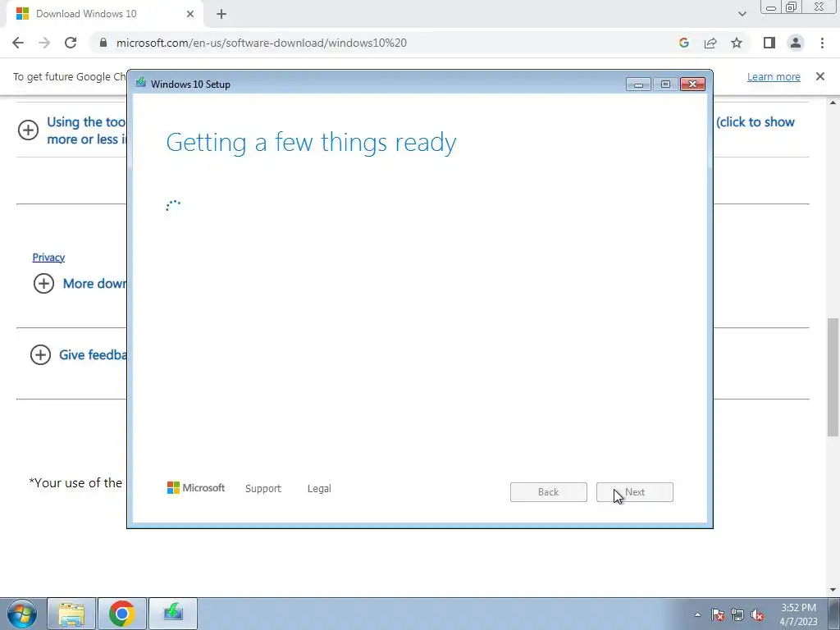View site lock information in address bar
This screenshot has height=630, width=840.
pos(104,43)
